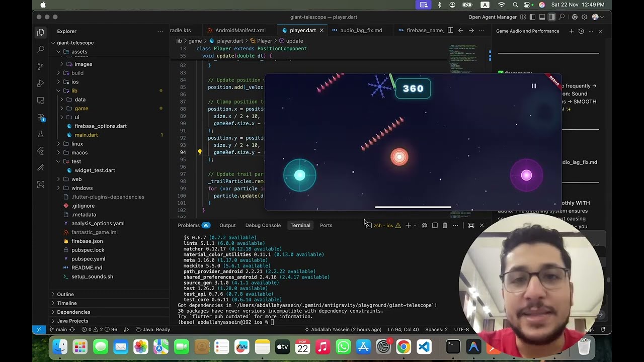Click the Spaces: 2 status bar item
Viewport: 644px width, 362px height.
pos(436,330)
